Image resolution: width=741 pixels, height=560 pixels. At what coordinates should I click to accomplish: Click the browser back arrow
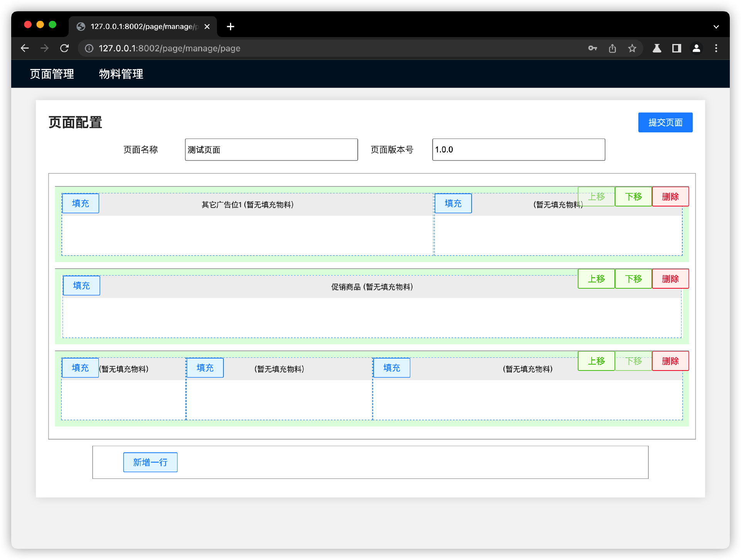pos(25,48)
